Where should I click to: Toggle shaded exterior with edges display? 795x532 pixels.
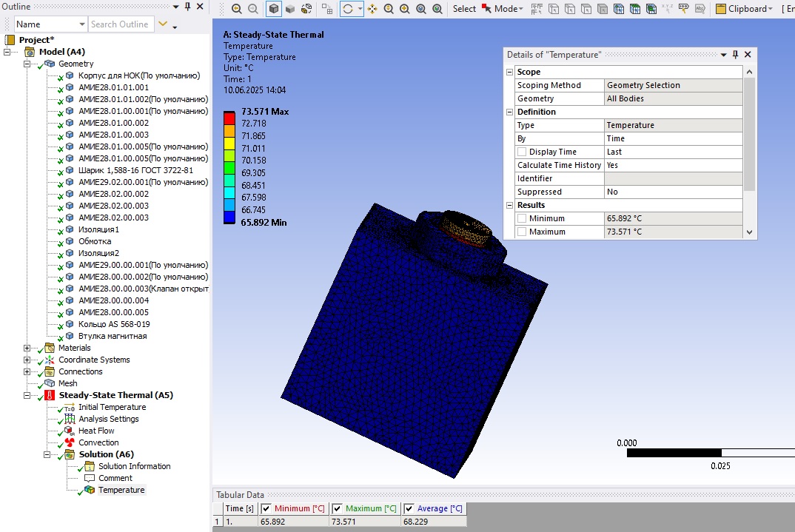274,9
